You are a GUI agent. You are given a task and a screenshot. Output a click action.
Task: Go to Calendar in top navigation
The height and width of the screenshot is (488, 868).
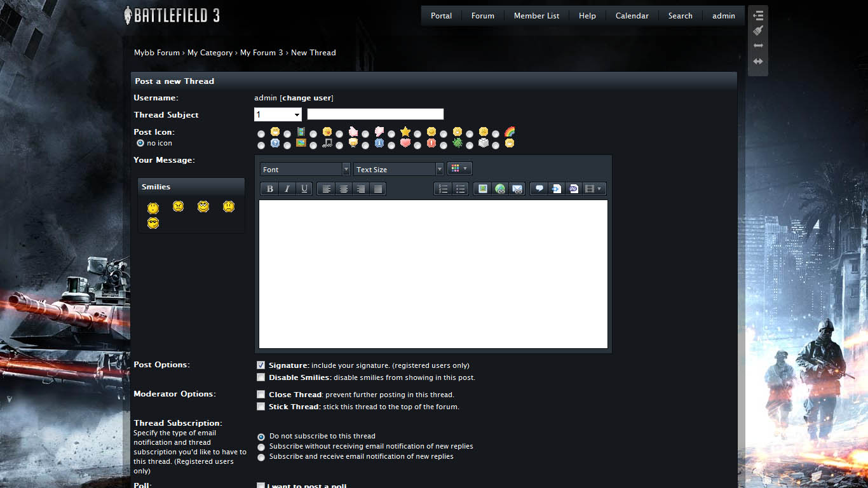[x=632, y=16]
